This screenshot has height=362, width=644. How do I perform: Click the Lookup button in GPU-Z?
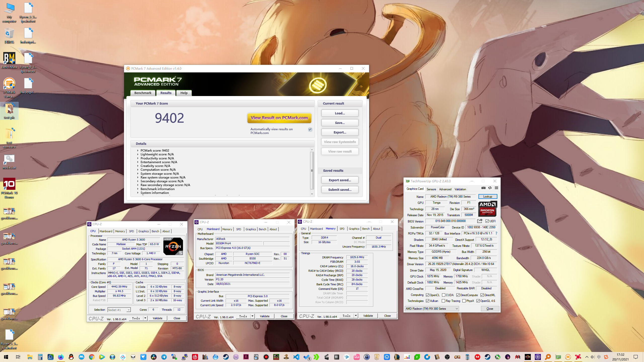point(488,197)
